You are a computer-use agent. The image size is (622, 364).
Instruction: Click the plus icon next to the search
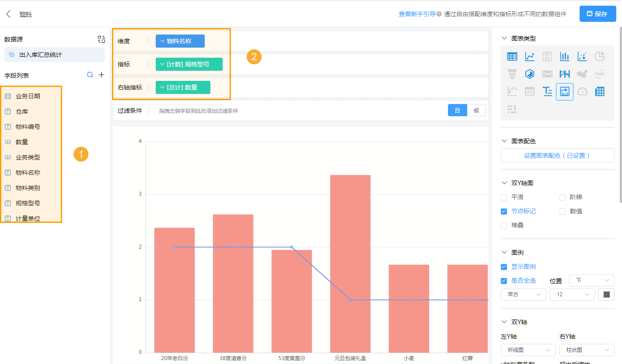(101, 74)
